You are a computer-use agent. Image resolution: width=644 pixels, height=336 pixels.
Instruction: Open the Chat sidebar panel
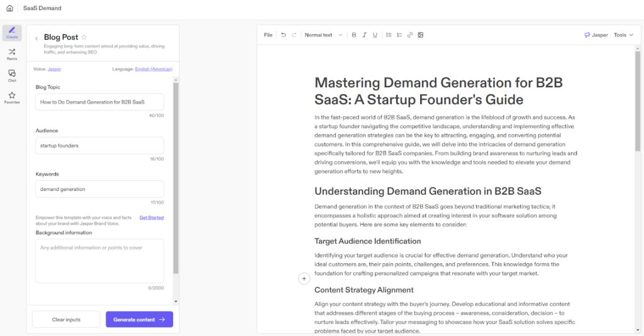pos(12,75)
